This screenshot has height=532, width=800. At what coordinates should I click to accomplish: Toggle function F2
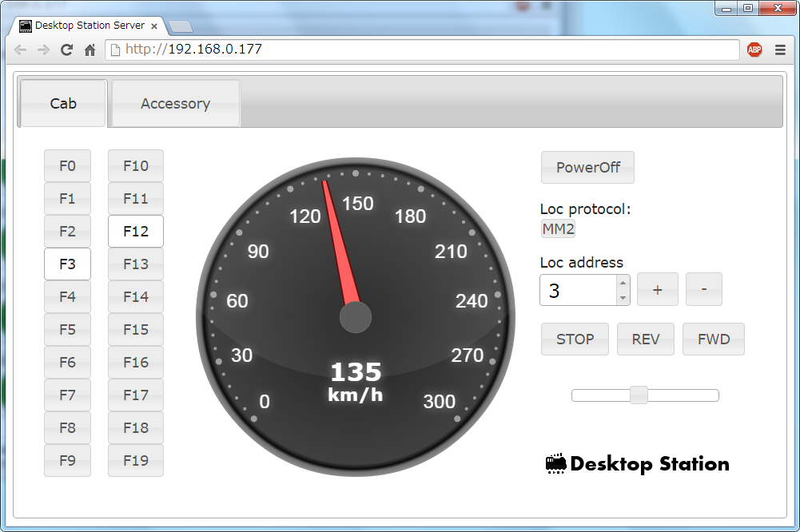[67, 231]
